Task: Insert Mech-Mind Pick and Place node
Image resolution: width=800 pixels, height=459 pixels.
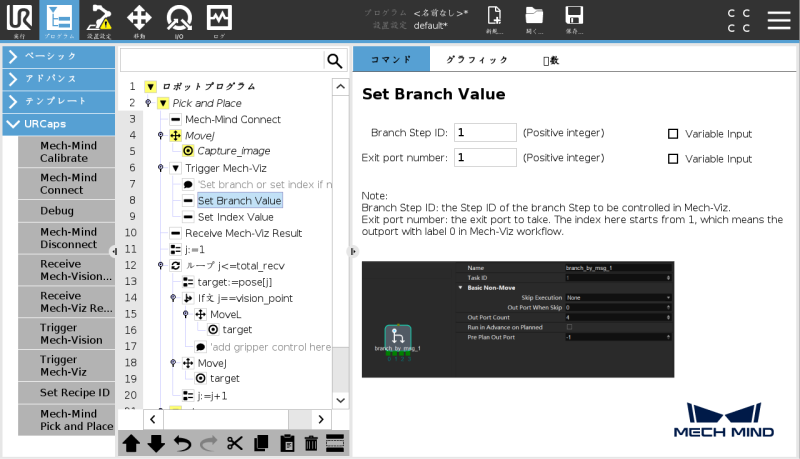Action: pos(66,420)
